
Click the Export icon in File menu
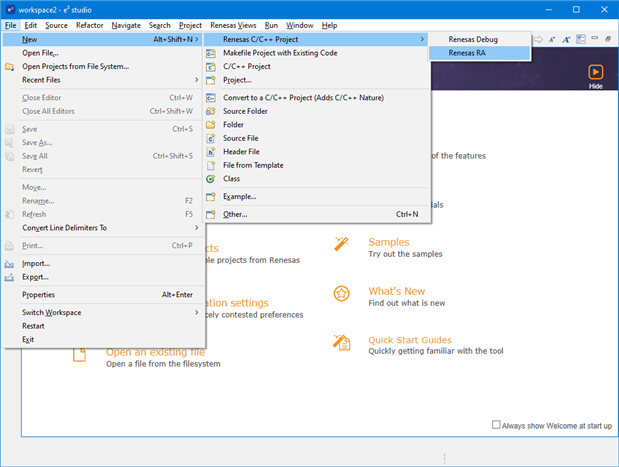tap(9, 277)
